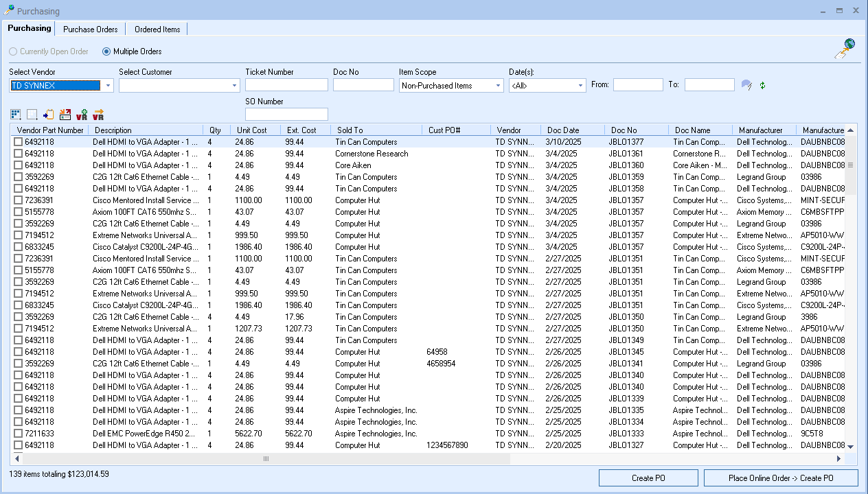Select the Multiple Orders radio button

pyautogui.click(x=106, y=51)
